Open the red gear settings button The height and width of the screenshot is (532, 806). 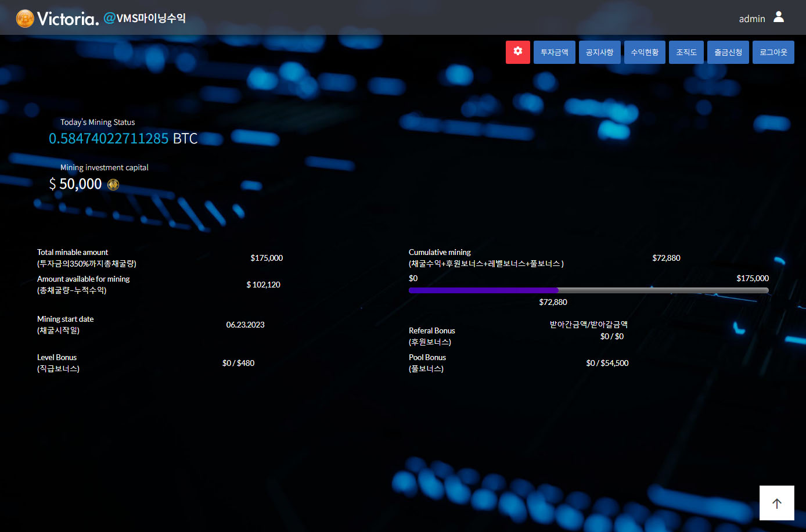[x=517, y=52]
